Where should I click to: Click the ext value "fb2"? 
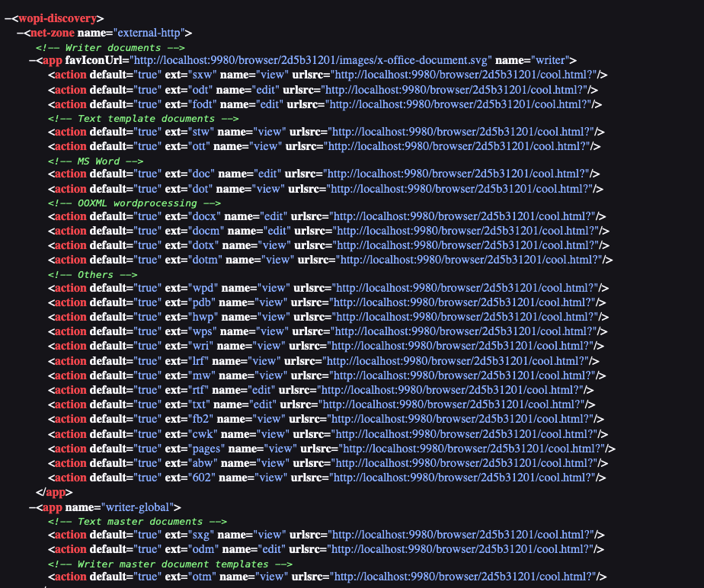click(x=203, y=418)
